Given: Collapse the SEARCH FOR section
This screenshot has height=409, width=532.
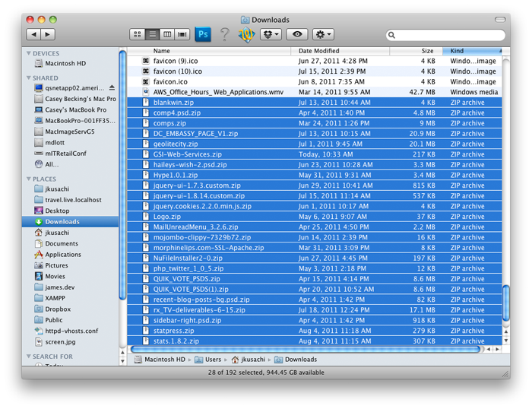Looking at the screenshot, I should tap(29, 357).
